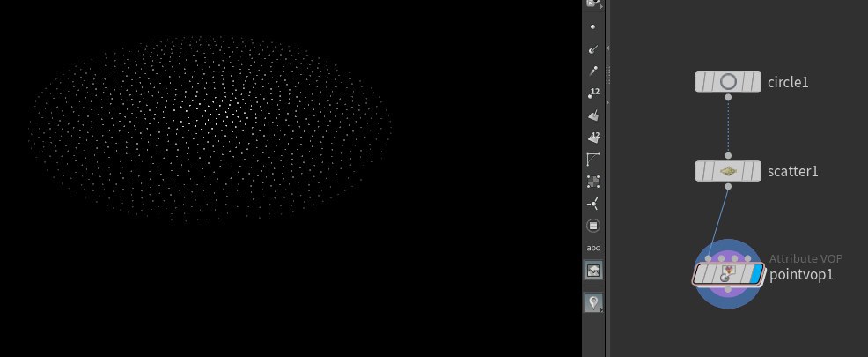The image size is (868, 357).
Task: Toggle background image display icon
Action: tap(592, 271)
